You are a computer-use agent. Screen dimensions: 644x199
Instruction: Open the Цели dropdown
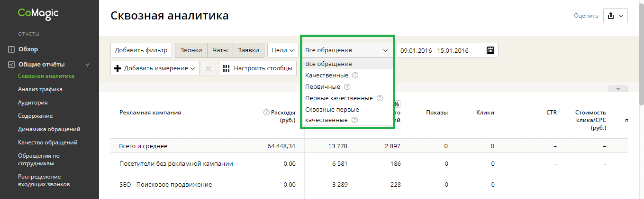[283, 50]
